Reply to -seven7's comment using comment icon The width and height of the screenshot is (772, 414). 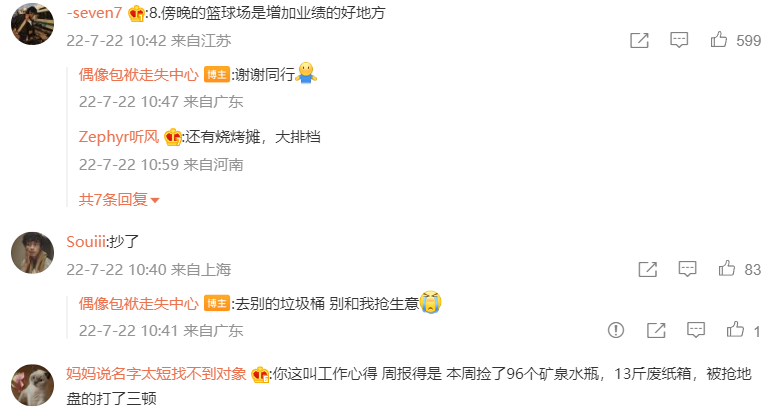(x=679, y=40)
